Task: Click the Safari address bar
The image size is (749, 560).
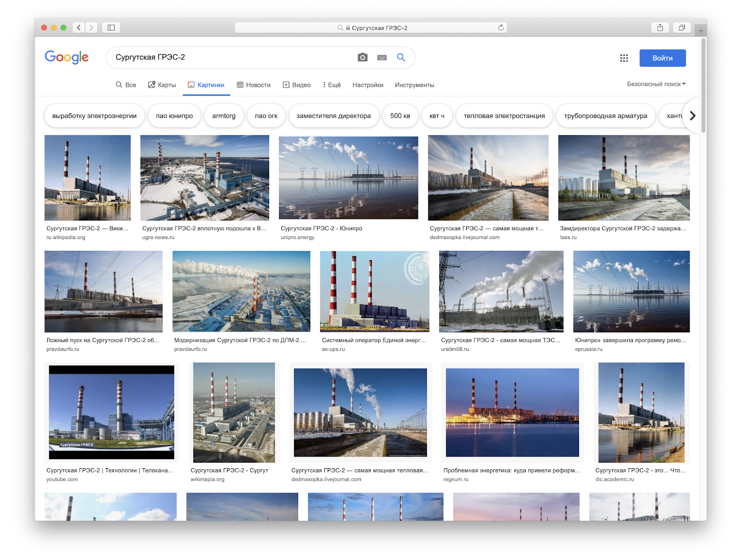Action: 371,28
